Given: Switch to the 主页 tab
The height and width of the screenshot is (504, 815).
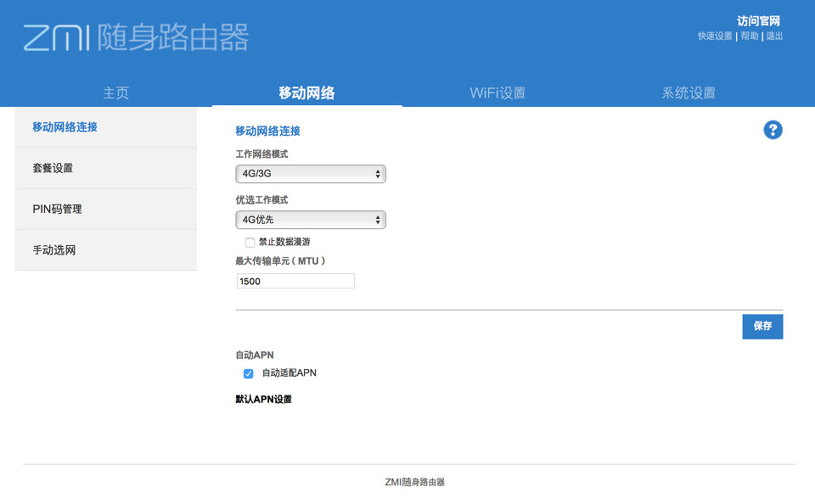Looking at the screenshot, I should [x=115, y=93].
